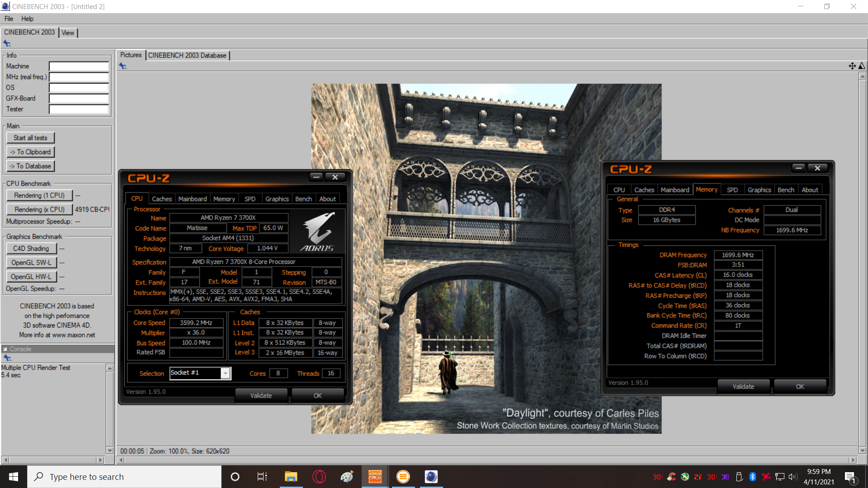Click Validate in left CPU-Z window

261,395
